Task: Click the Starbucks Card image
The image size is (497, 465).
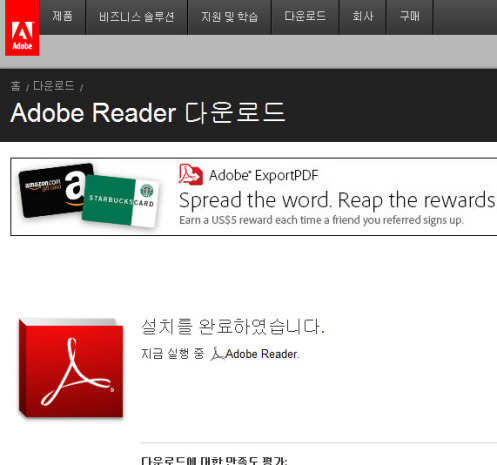Action: [121, 201]
